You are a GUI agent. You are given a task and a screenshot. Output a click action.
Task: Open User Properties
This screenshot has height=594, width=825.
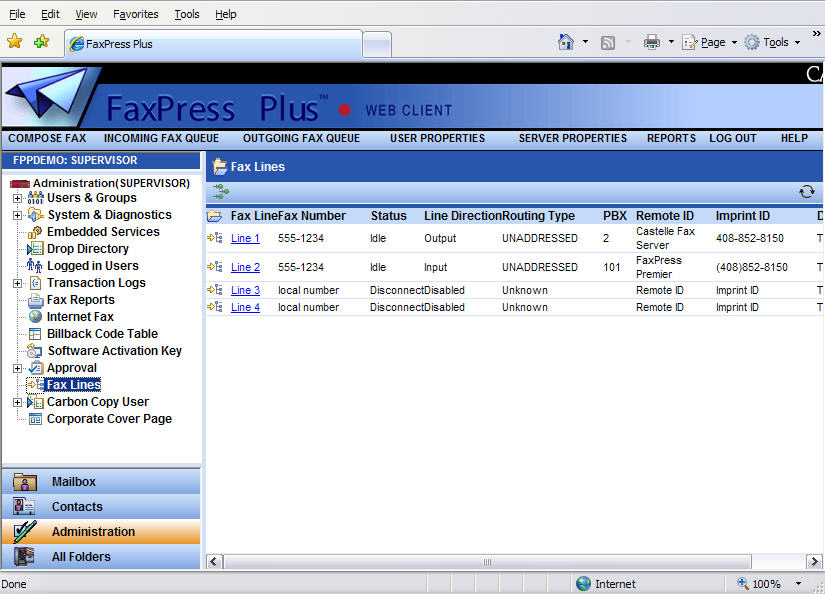437,138
